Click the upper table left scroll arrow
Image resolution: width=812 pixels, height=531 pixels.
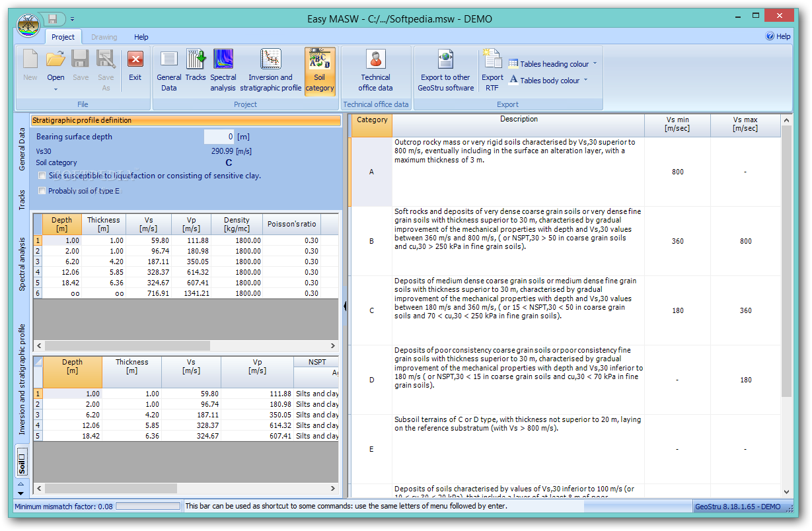coord(38,345)
